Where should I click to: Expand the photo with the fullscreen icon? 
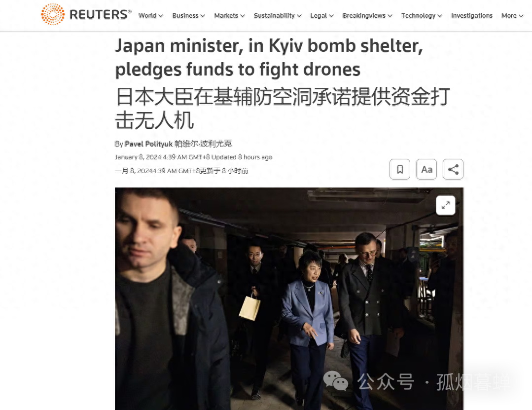click(446, 205)
